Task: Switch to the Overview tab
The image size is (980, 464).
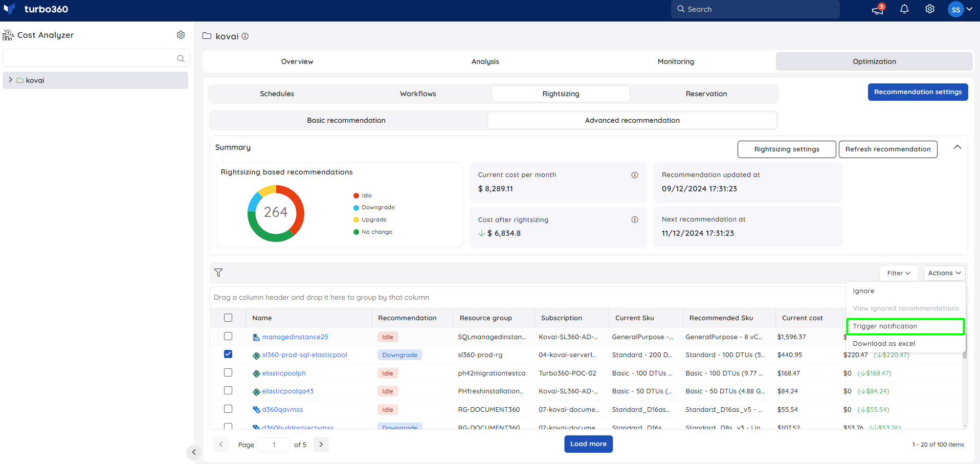Action: [x=297, y=61]
